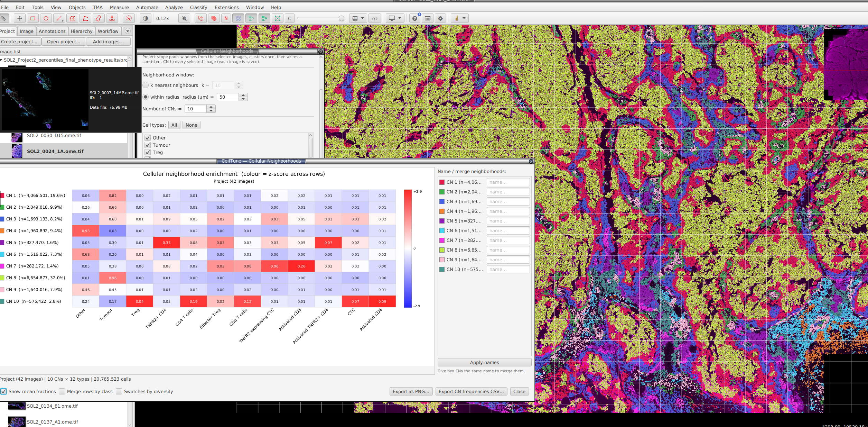Open the measurement table dropdown
The image size is (868, 427).
(358, 18)
